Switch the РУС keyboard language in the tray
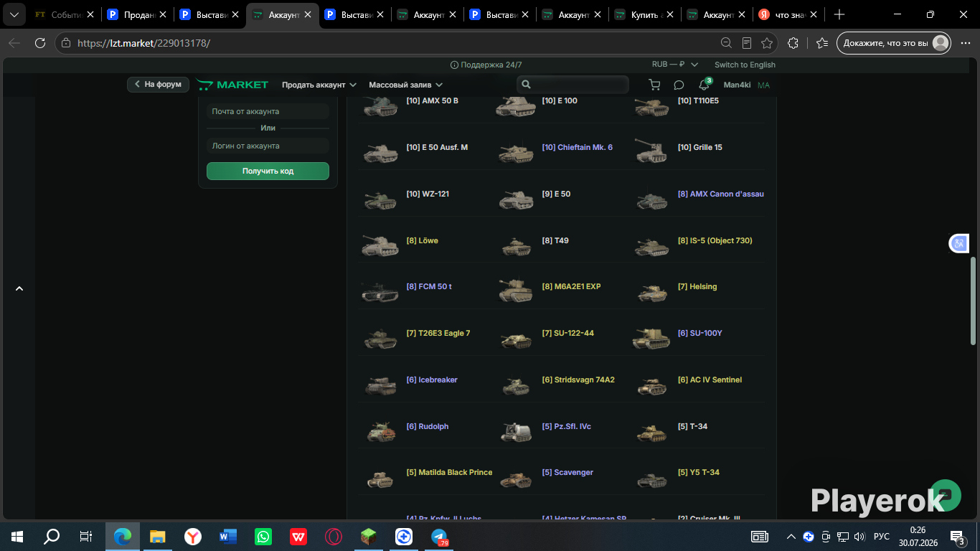 (x=882, y=536)
